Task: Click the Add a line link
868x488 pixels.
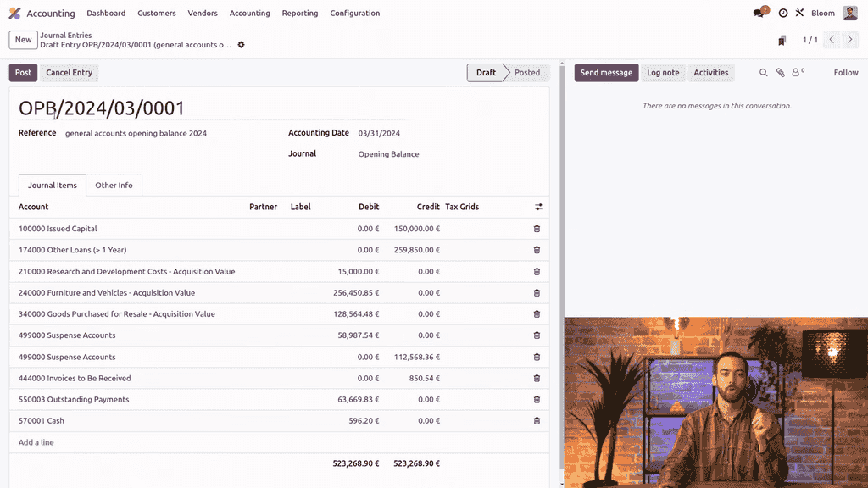Action: 36,442
